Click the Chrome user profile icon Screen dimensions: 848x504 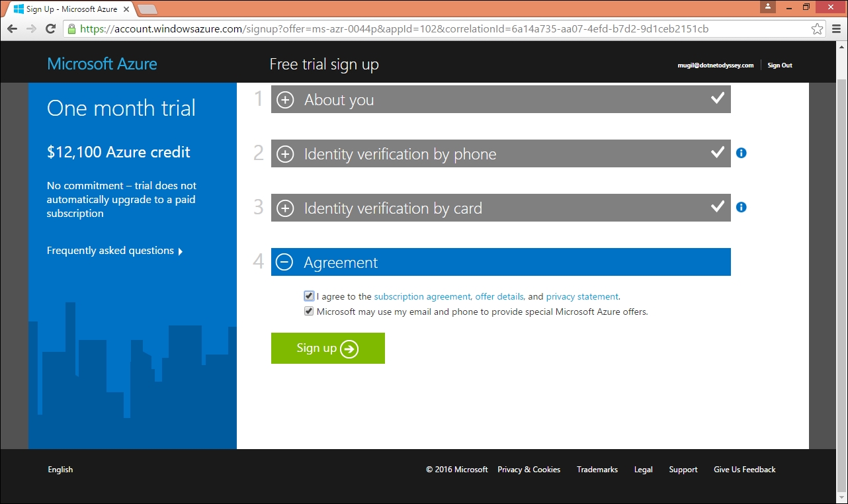click(767, 7)
